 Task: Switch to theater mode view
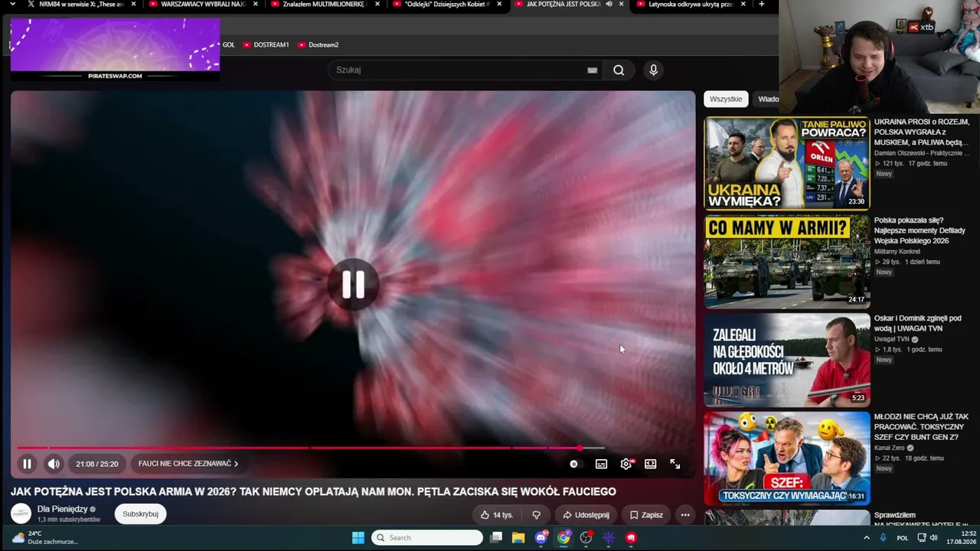651,464
